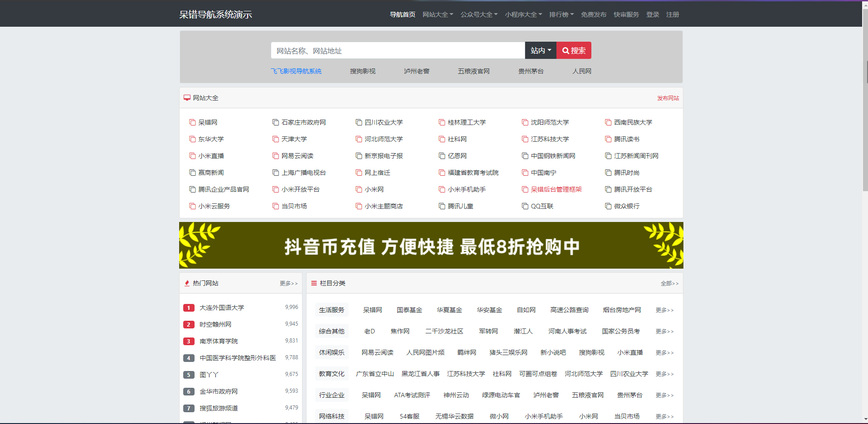Open 腾讯企业产品官网 link
The image size is (868, 424).
pyautogui.click(x=224, y=189)
